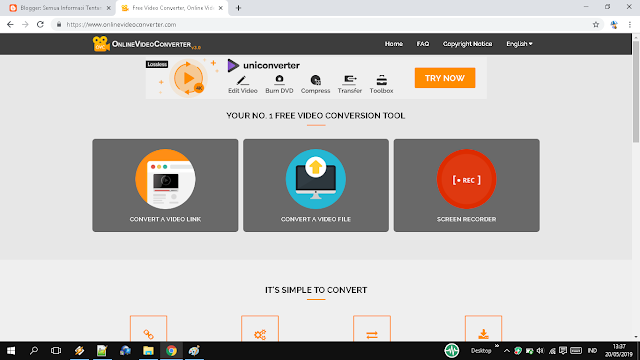Click the page vertical scrollbar thumb
The height and width of the screenshot is (360, 640).
(x=636, y=92)
